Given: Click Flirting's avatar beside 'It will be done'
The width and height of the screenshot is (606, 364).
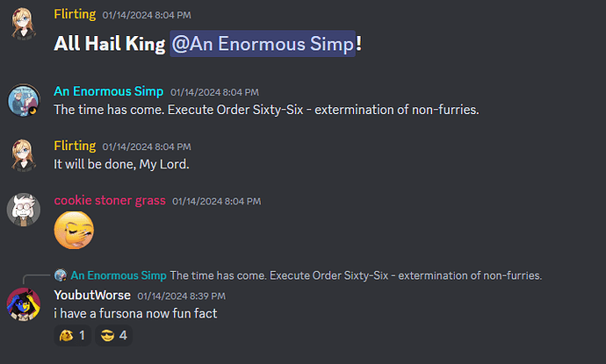Looking at the screenshot, I should click(24, 154).
